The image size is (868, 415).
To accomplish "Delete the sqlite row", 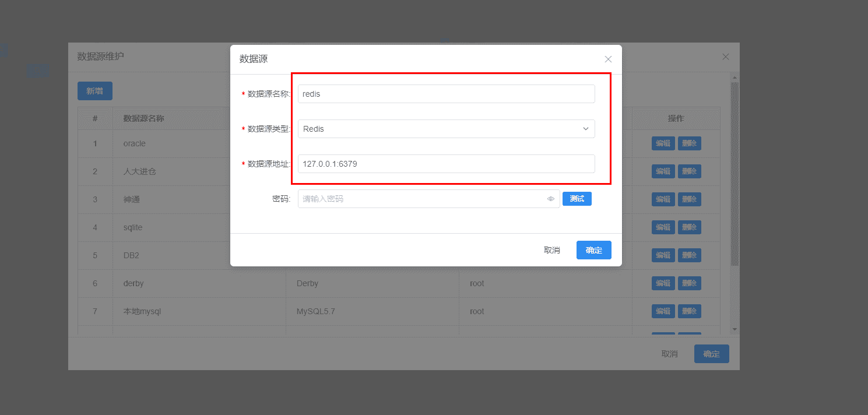I will 690,227.
